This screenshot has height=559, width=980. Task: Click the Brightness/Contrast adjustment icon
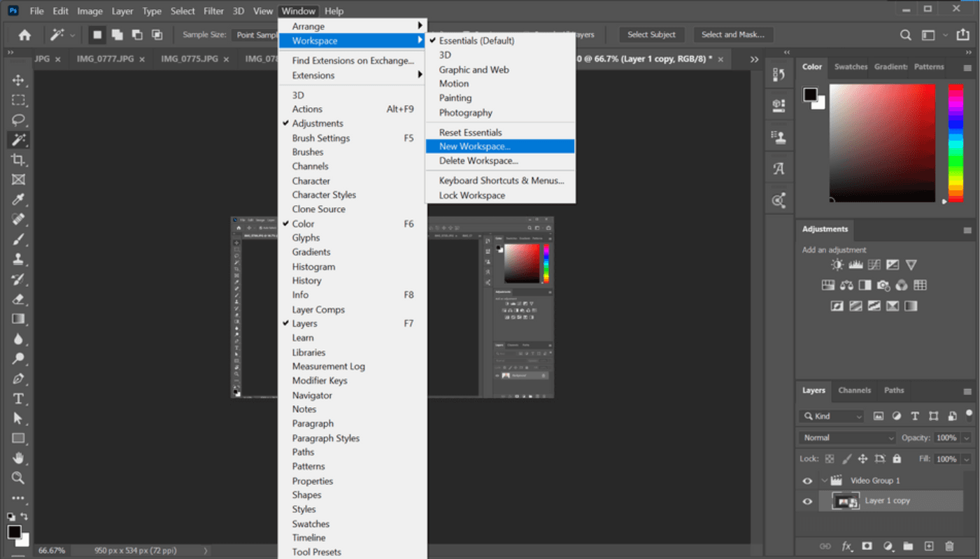(837, 264)
